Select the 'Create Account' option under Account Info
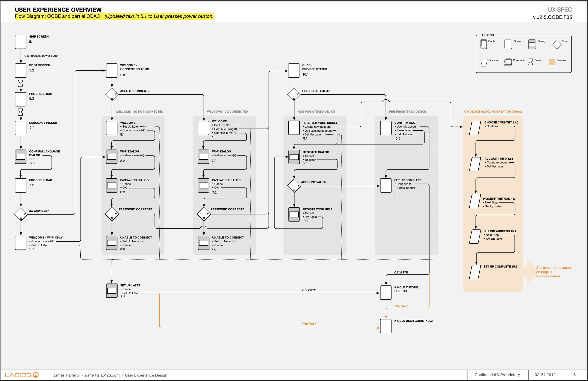The height and width of the screenshot is (381, 588). point(497,163)
